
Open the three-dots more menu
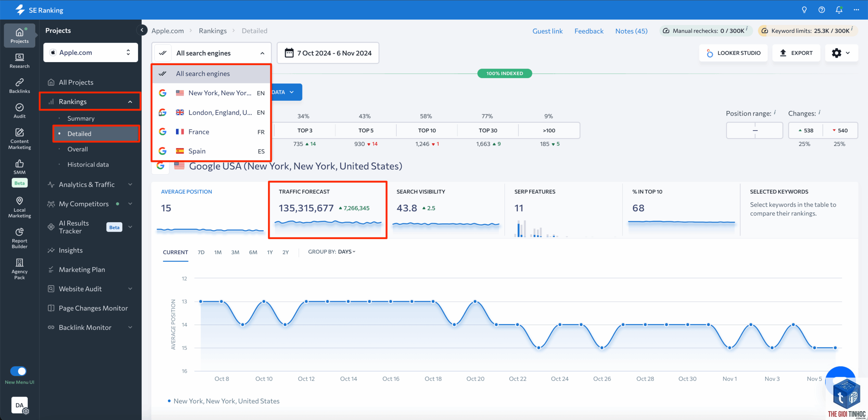tap(856, 10)
